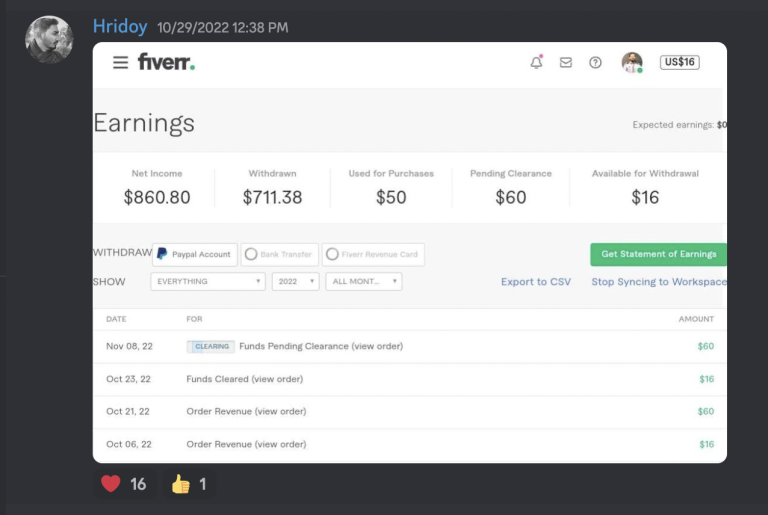Click the US$16 balance badge
768x515 pixels.
click(x=679, y=62)
